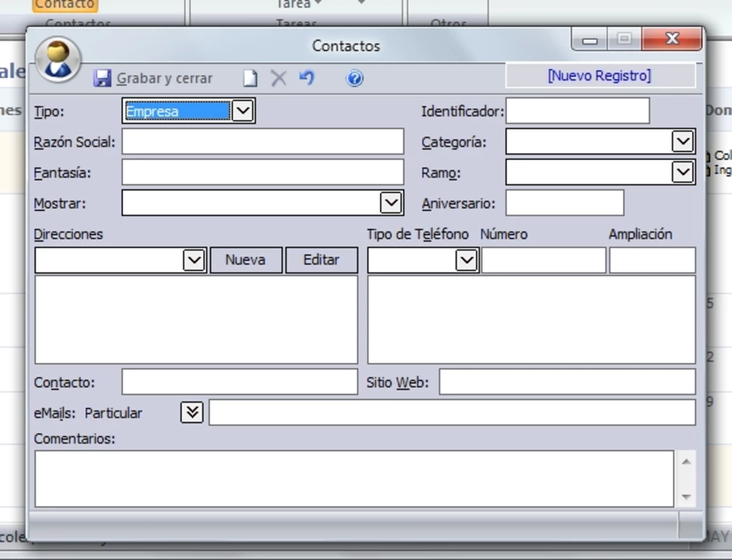Open the Tipo dropdown showing Empresa

coord(243,111)
